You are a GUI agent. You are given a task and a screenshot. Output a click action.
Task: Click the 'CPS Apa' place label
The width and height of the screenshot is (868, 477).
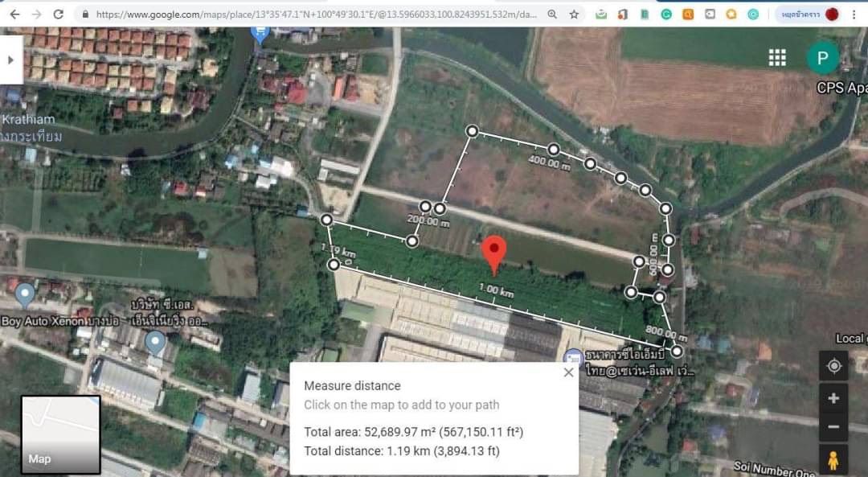[x=842, y=88]
